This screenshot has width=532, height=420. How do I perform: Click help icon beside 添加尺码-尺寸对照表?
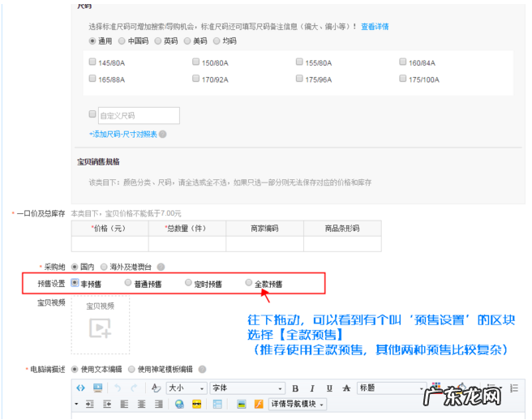click(x=163, y=135)
